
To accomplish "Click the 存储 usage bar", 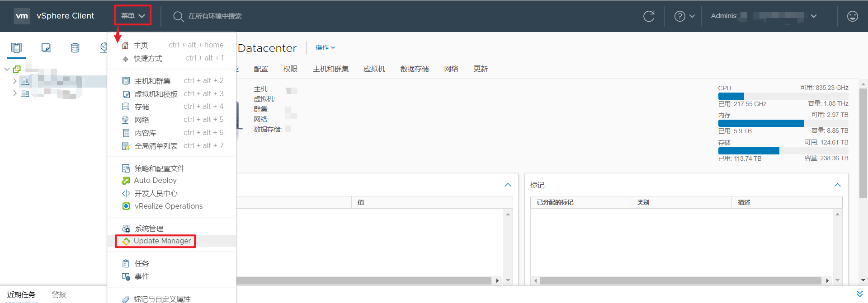I will [783, 151].
